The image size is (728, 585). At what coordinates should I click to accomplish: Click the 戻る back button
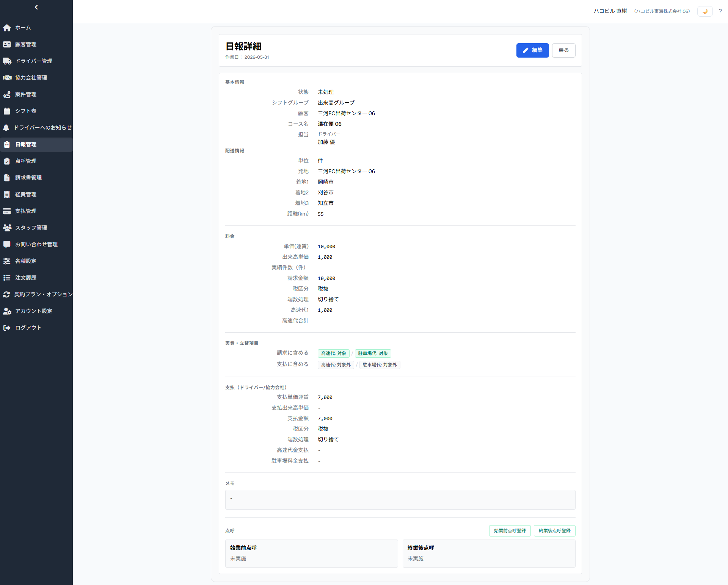(563, 50)
